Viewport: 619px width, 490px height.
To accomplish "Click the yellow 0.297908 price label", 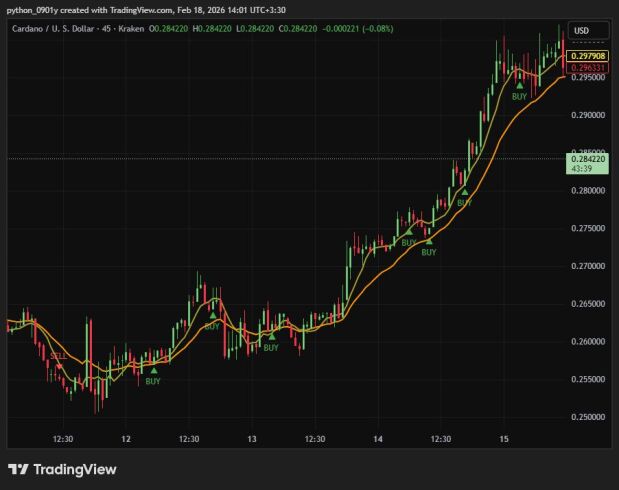I will [x=588, y=56].
